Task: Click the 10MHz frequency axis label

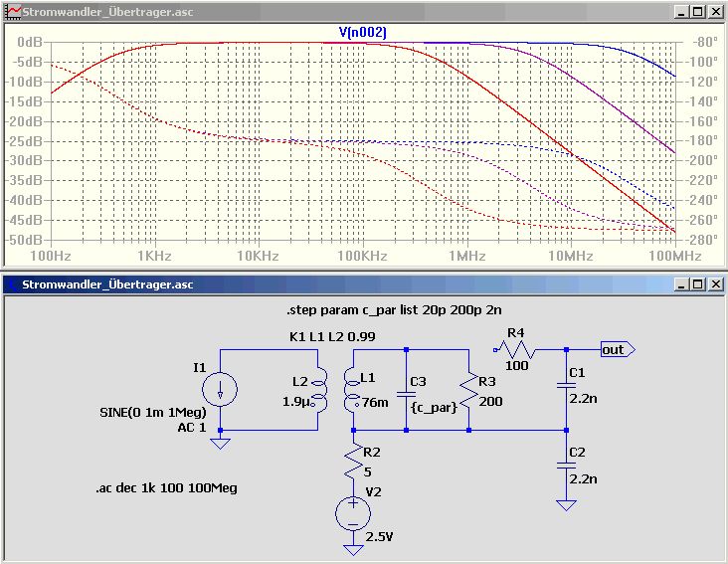Action: coord(571,256)
